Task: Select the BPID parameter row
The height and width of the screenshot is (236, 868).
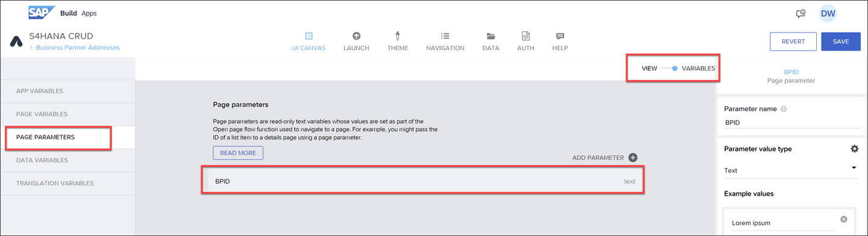Action: click(423, 181)
